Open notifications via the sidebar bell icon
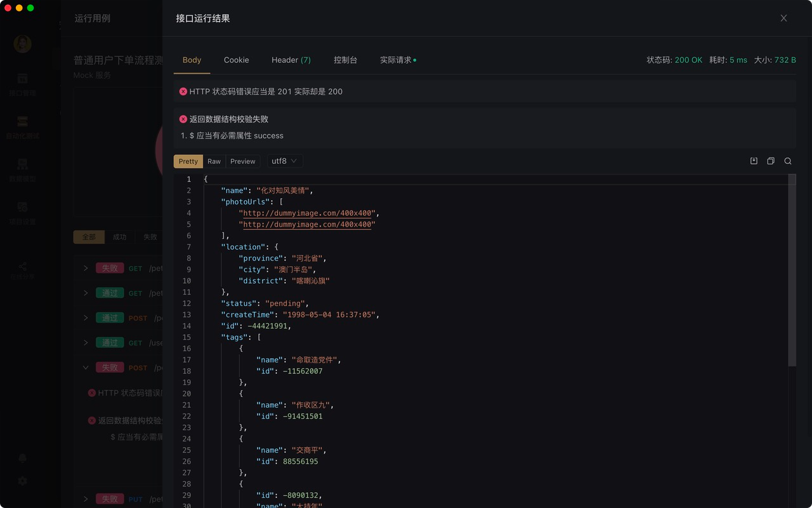812x508 pixels. pyautogui.click(x=22, y=458)
